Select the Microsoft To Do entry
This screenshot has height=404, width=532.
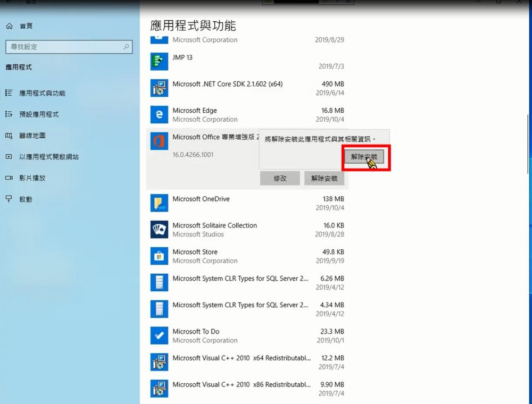tap(247, 335)
